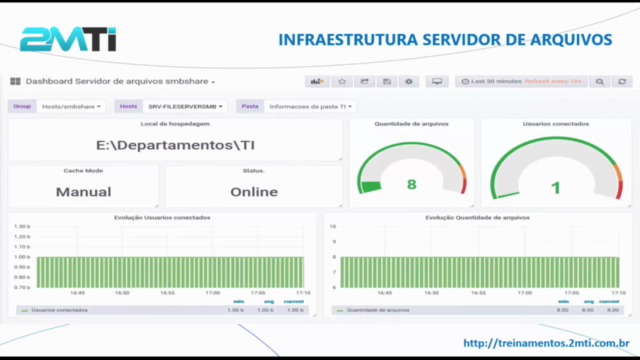
Task: Sort Quantidade de arquivos legend by avg
Action: (x=589, y=302)
